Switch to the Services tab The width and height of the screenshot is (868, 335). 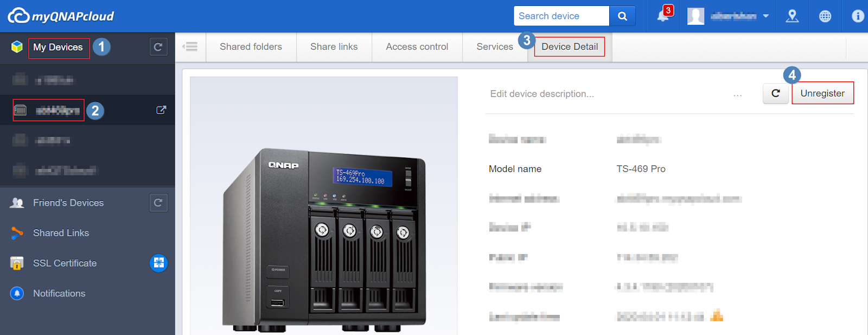click(x=495, y=47)
